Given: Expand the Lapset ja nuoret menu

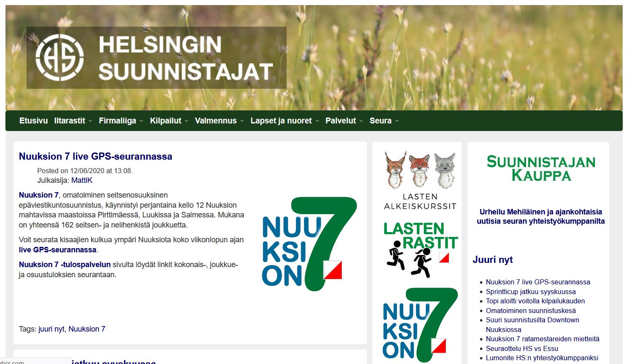Looking at the screenshot, I should (x=281, y=120).
